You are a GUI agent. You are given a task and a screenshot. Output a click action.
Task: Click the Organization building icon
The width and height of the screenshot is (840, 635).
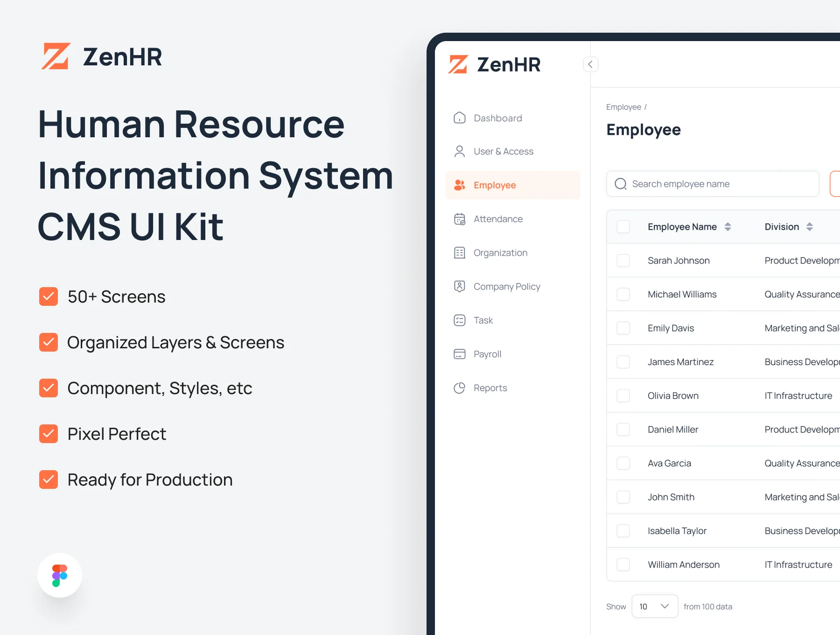(x=460, y=253)
